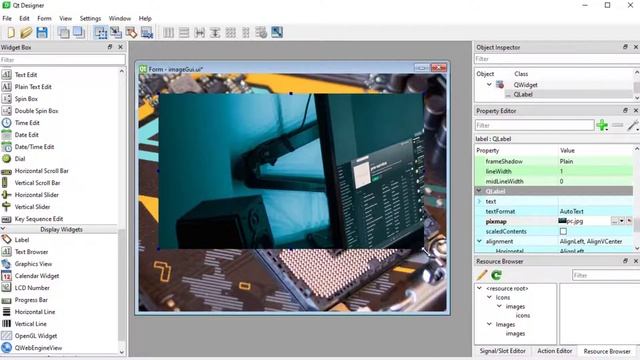Apply the Lay Out Vertically icon
This screenshot has width=640, height=360.
(x=184, y=32)
